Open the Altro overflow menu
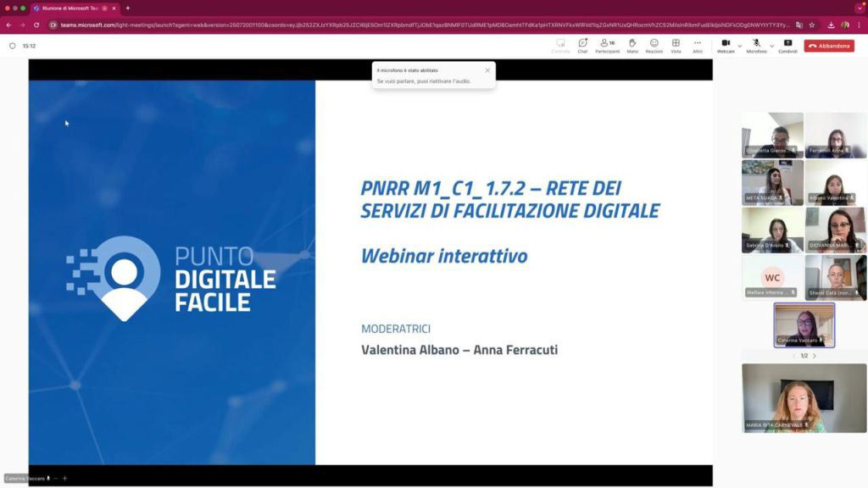This screenshot has width=868, height=488. [x=698, y=44]
